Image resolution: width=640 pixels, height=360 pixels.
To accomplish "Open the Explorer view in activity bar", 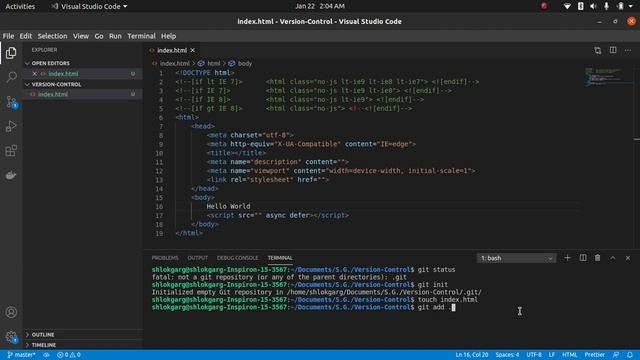I will 11,53.
